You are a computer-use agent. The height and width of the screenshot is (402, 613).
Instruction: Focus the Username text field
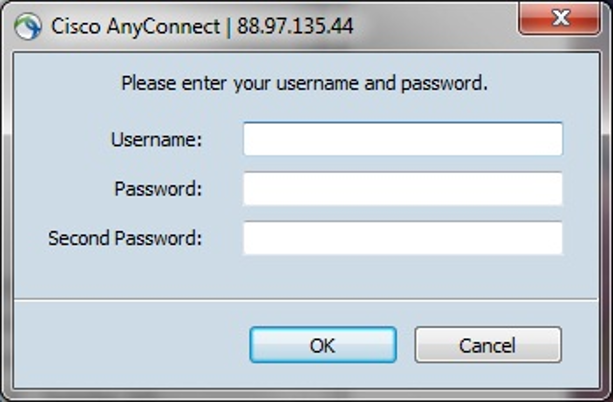coord(403,139)
